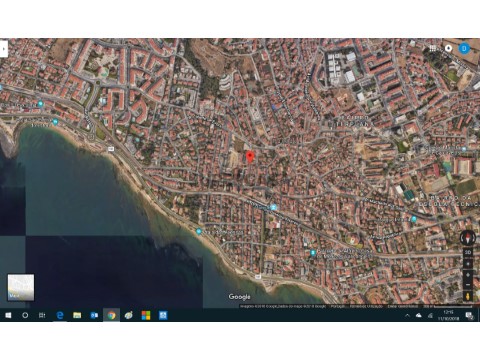This screenshot has height=360, width=480.
Task: Click the teal marker south of train station
Action: click(313, 253)
